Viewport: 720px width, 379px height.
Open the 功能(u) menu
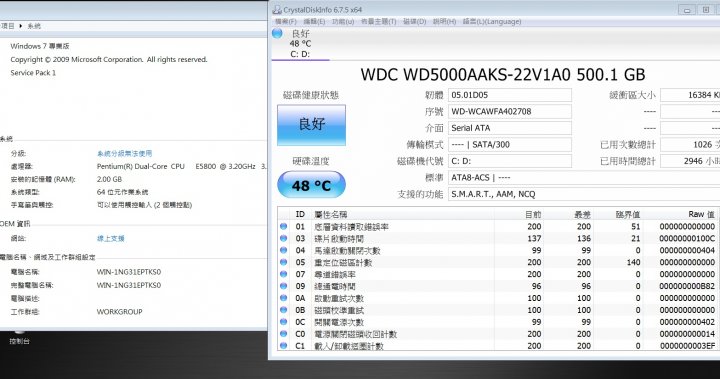point(343,22)
